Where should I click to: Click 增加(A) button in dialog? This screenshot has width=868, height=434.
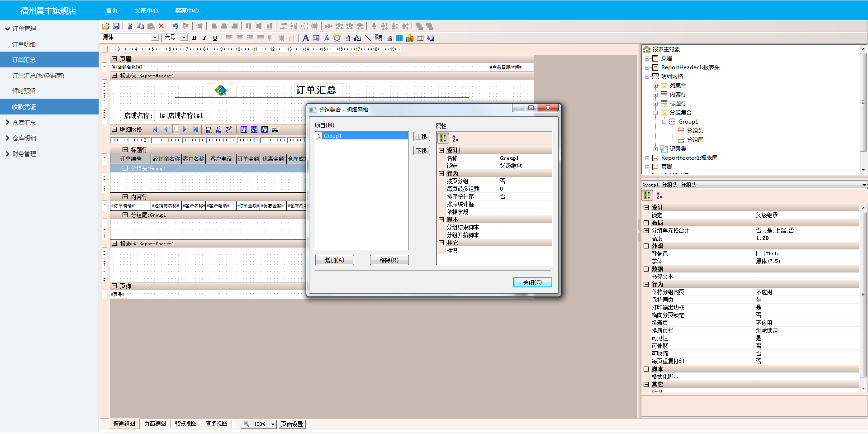(335, 260)
